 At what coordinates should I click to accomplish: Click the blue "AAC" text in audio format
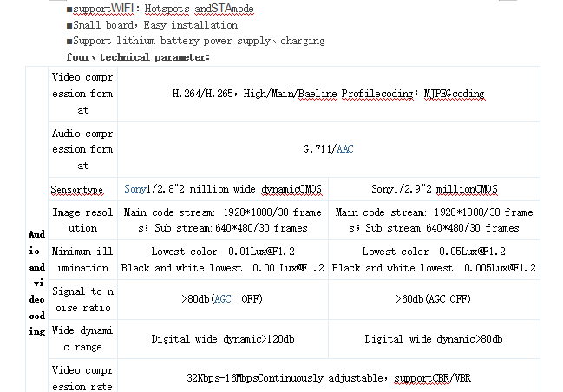click(344, 149)
